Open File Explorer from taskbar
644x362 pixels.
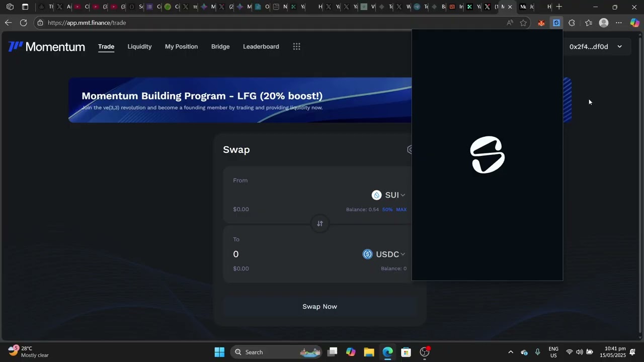(369, 352)
